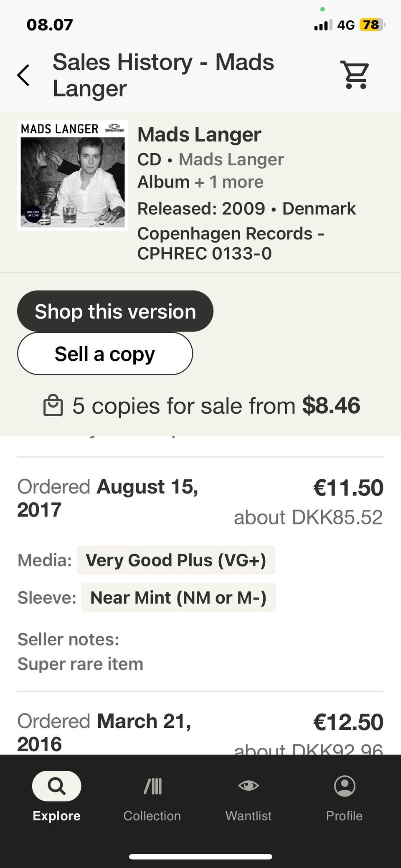Select the August 15, 2017 order
Image resolution: width=401 pixels, height=868 pixels.
click(108, 498)
